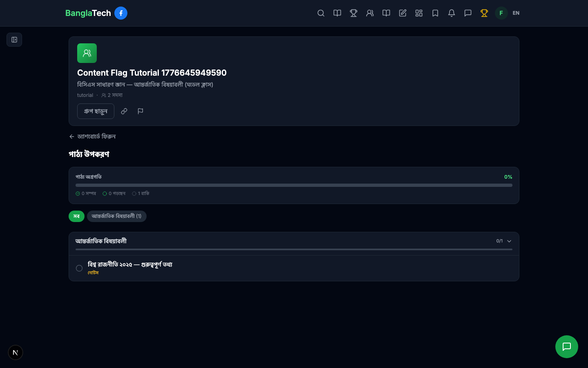Viewport: 588px width, 368px height.
Task: Click the গ্রুপ ছাড়ুন leave group button
Action: coord(96,111)
